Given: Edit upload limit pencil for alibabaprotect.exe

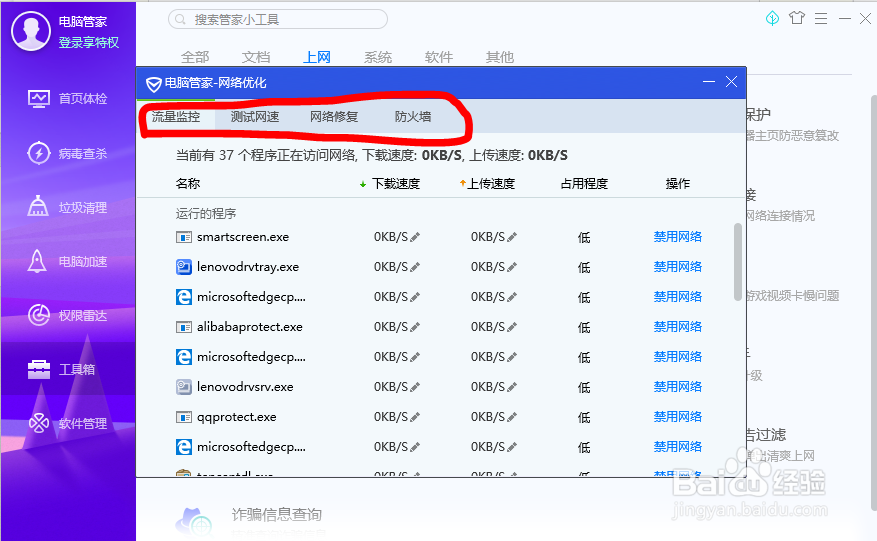Looking at the screenshot, I should pyautogui.click(x=512, y=327).
